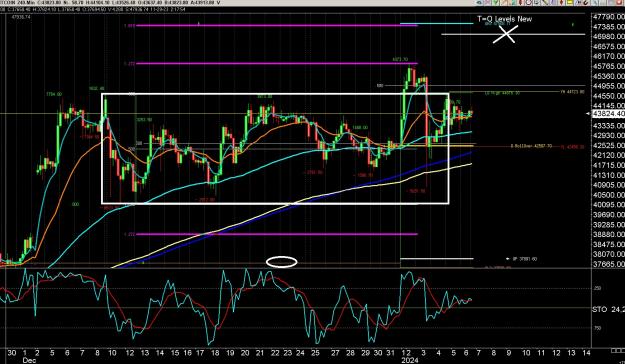Click price axis label 41715.00
The image size is (625, 364).
point(609,165)
